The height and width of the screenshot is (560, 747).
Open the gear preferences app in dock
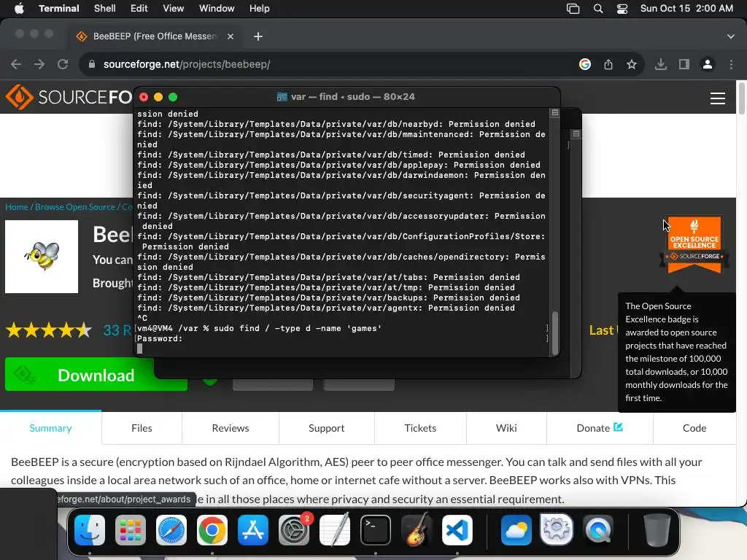(x=557, y=530)
